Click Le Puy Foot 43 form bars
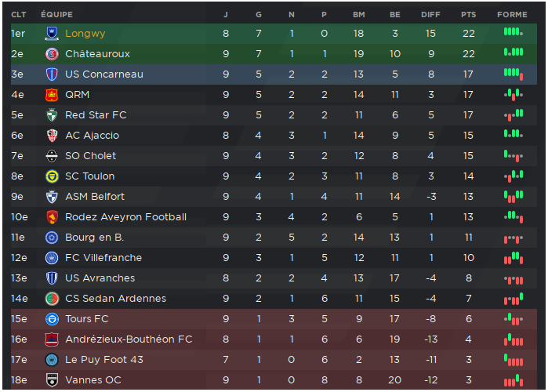The image size is (548, 392). point(513,360)
